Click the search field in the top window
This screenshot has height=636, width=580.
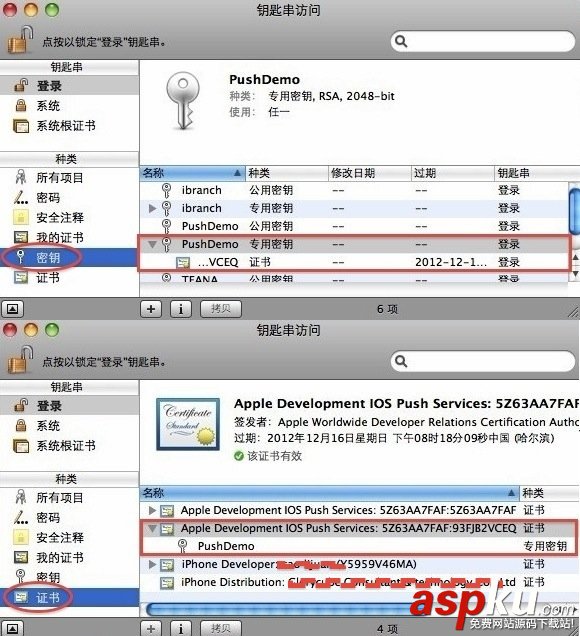pos(483,41)
